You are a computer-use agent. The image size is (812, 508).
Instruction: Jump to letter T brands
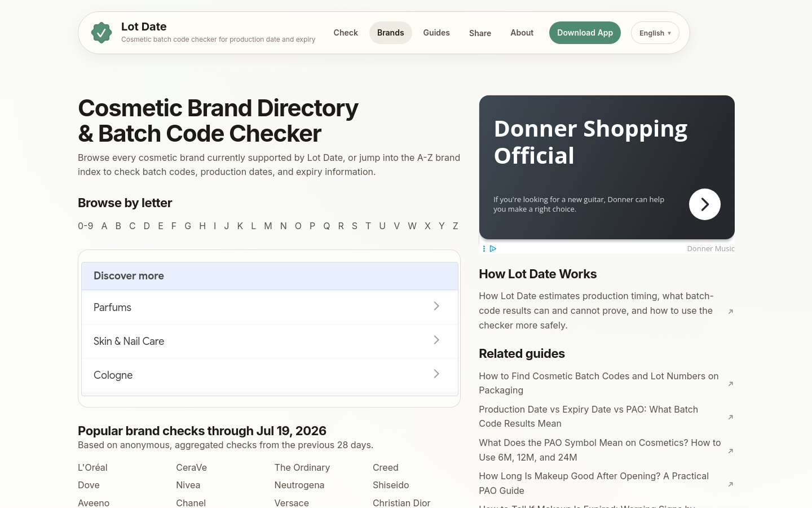[368, 226]
